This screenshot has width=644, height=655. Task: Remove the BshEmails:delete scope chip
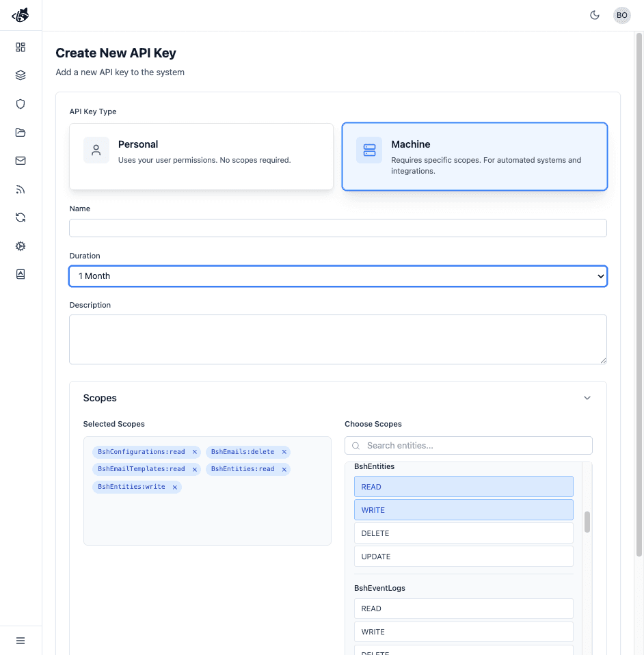click(284, 451)
